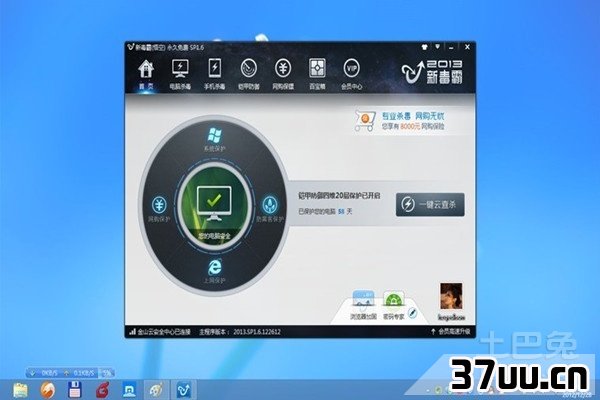Screen dimensions: 600x400
Task: Open the 首页 home tab
Action: click(x=146, y=75)
